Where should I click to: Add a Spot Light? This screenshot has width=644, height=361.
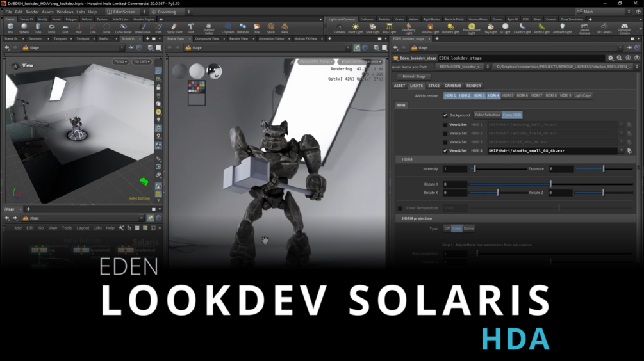372,28
